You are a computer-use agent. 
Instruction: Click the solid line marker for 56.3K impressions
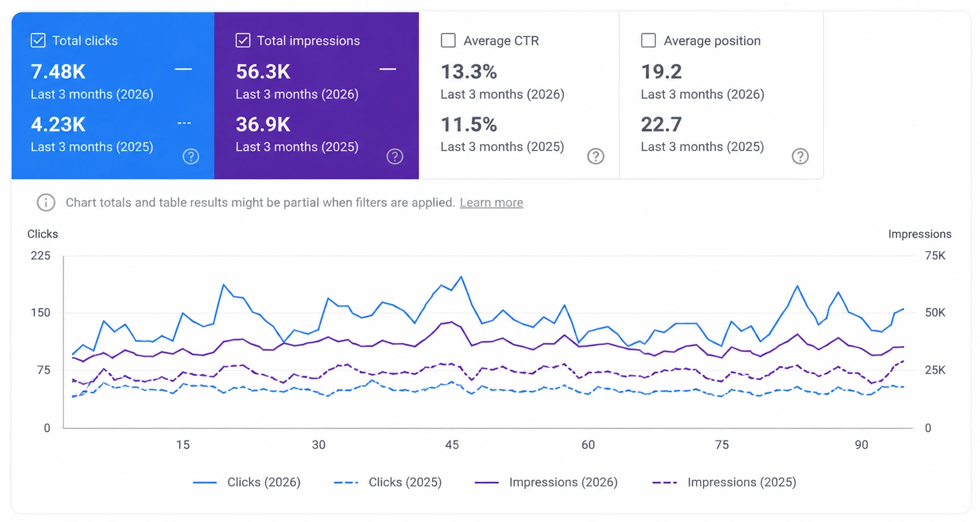coord(388,69)
